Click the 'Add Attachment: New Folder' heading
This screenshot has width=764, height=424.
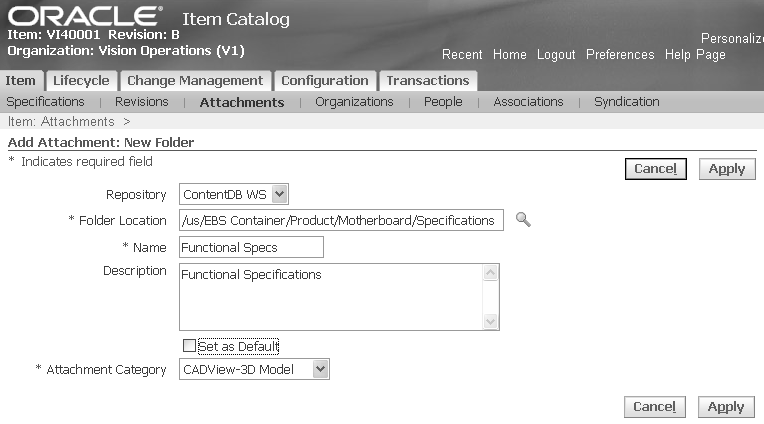(x=101, y=142)
